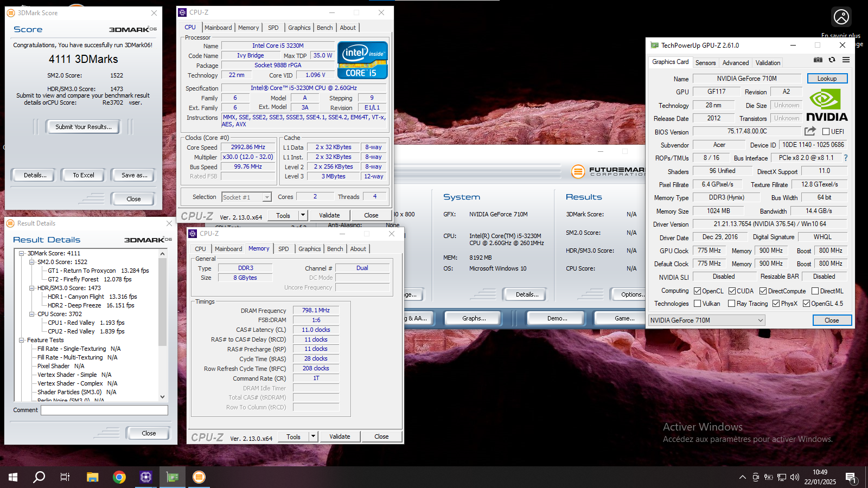Image resolution: width=868 pixels, height=488 pixels.
Task: Show hidden system tray icons
Action: pos(742,477)
